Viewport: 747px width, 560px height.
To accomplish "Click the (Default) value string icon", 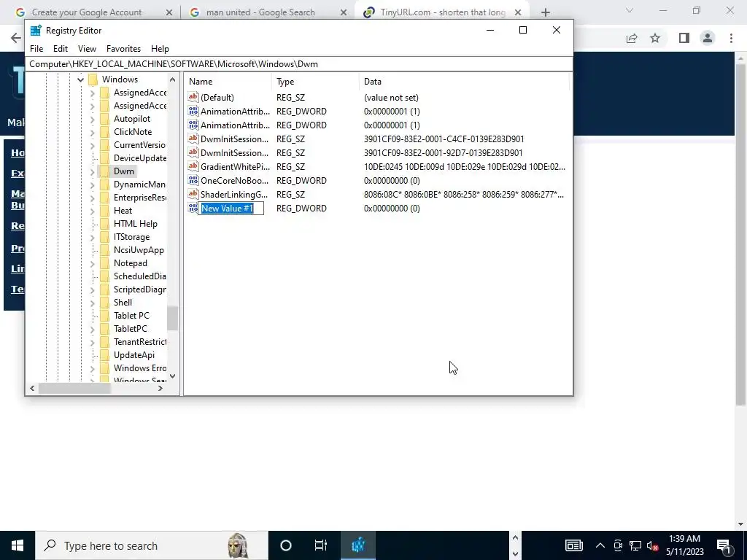I will pos(193,97).
